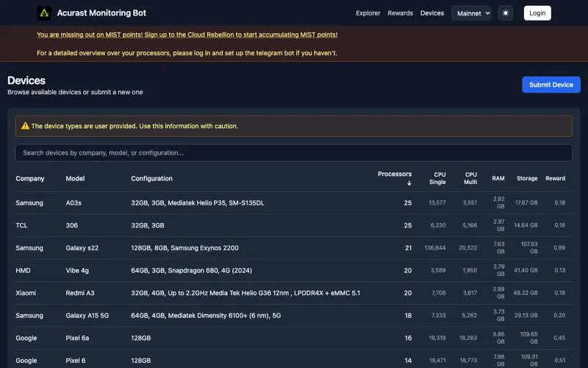Sort by Model column header

click(75, 178)
